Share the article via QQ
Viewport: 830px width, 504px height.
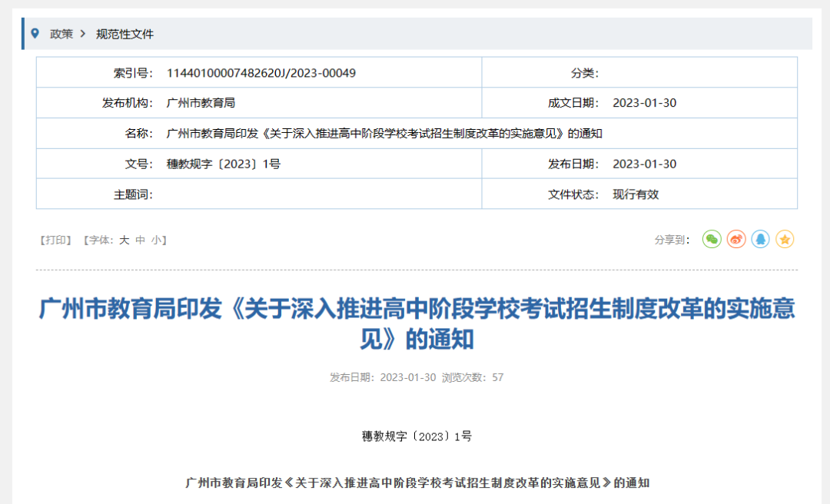coord(760,239)
